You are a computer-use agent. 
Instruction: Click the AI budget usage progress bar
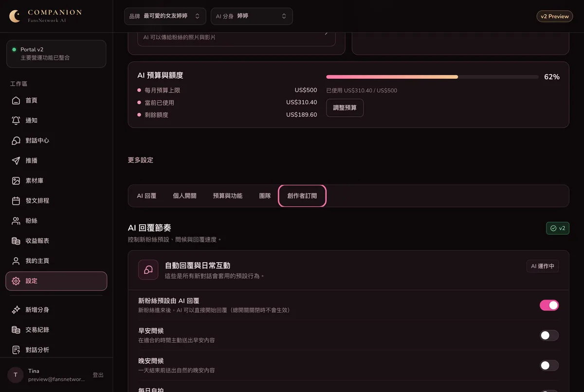(431, 77)
